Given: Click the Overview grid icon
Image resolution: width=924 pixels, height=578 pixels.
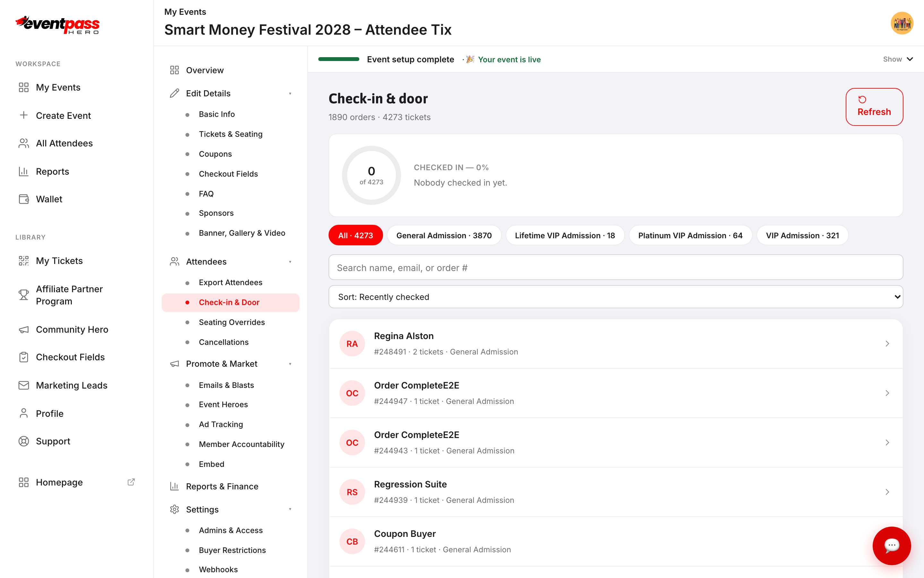Looking at the screenshot, I should tap(175, 70).
